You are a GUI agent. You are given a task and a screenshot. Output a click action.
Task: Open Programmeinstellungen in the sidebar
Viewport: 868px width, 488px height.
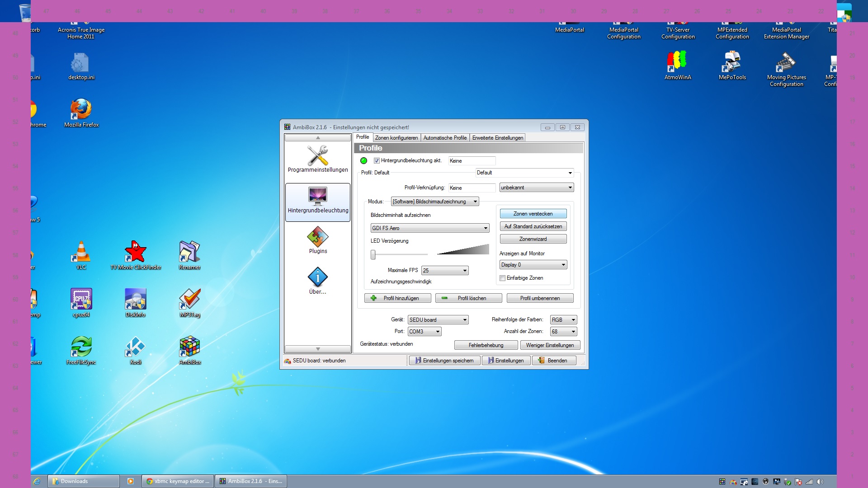coord(317,159)
